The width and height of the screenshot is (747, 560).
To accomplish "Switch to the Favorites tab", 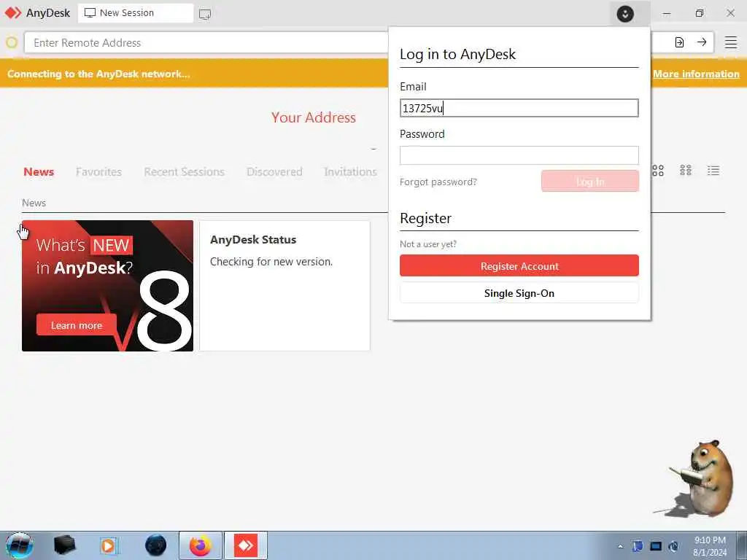I will click(x=98, y=172).
